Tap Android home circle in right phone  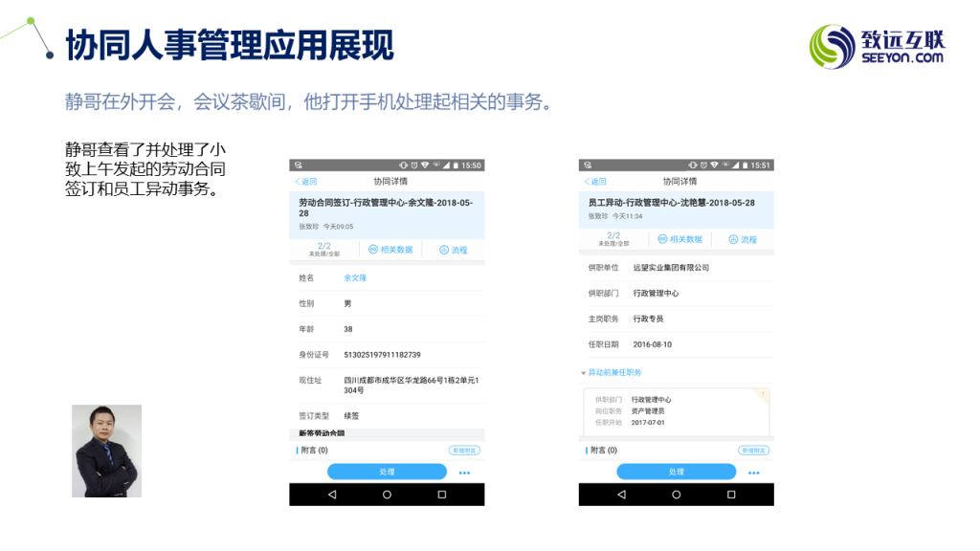coord(676,495)
